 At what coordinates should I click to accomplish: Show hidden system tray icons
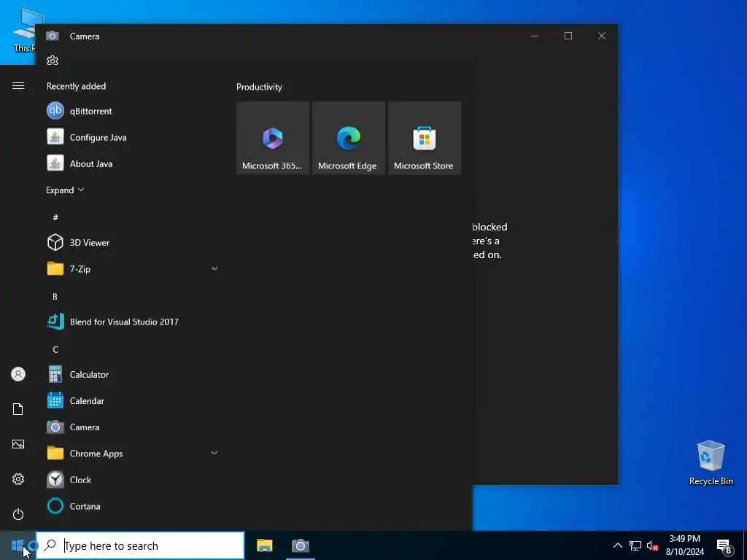pyautogui.click(x=617, y=545)
